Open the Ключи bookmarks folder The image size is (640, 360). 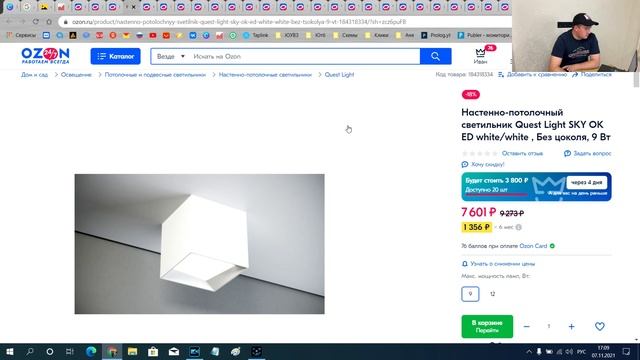pos(377,36)
